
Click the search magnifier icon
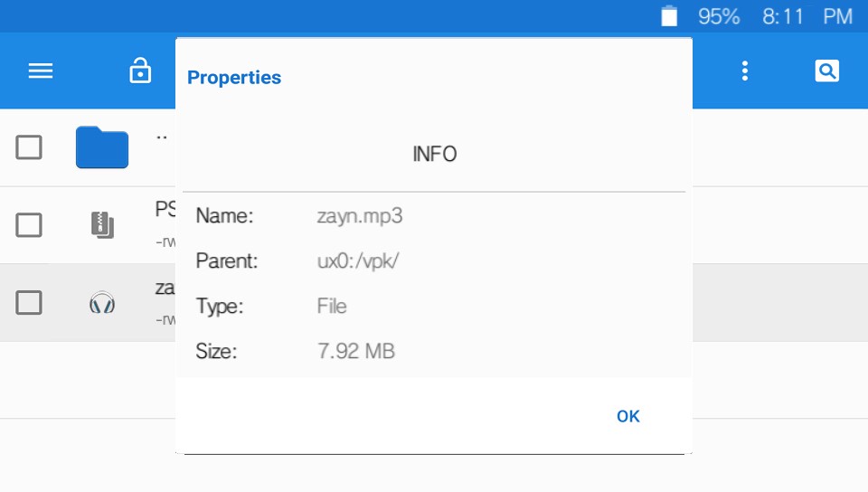(x=827, y=71)
